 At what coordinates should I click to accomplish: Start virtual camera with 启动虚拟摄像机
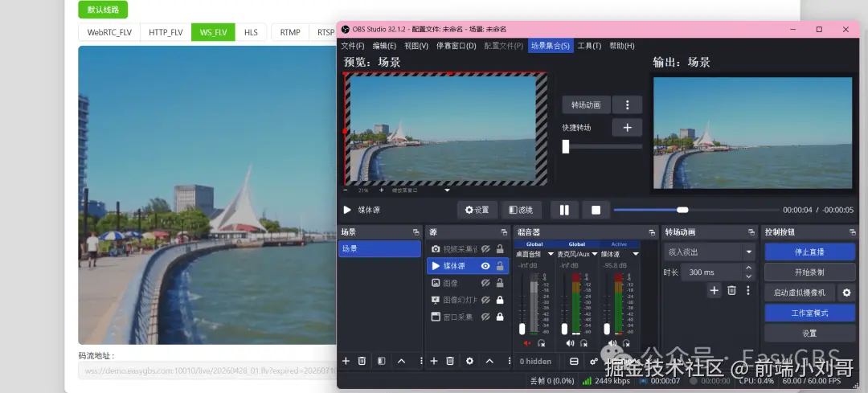coord(800,293)
